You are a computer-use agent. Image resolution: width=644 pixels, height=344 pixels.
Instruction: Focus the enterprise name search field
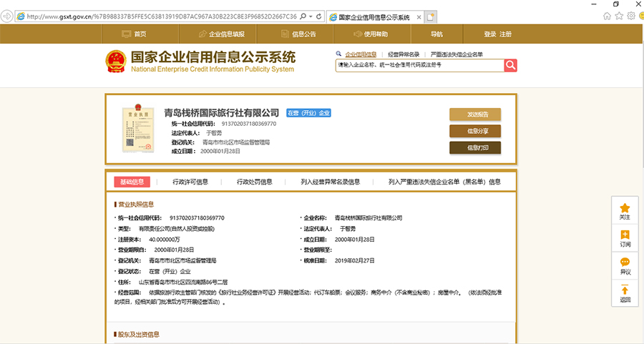[x=420, y=65]
